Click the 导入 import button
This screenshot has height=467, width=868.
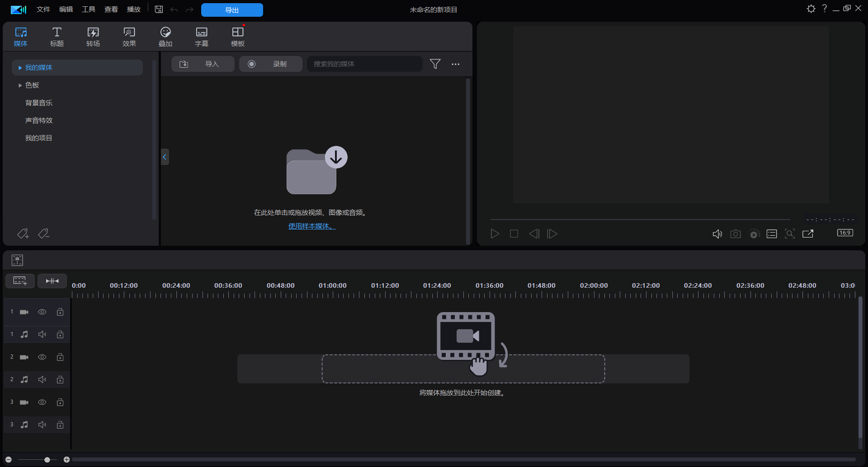203,64
